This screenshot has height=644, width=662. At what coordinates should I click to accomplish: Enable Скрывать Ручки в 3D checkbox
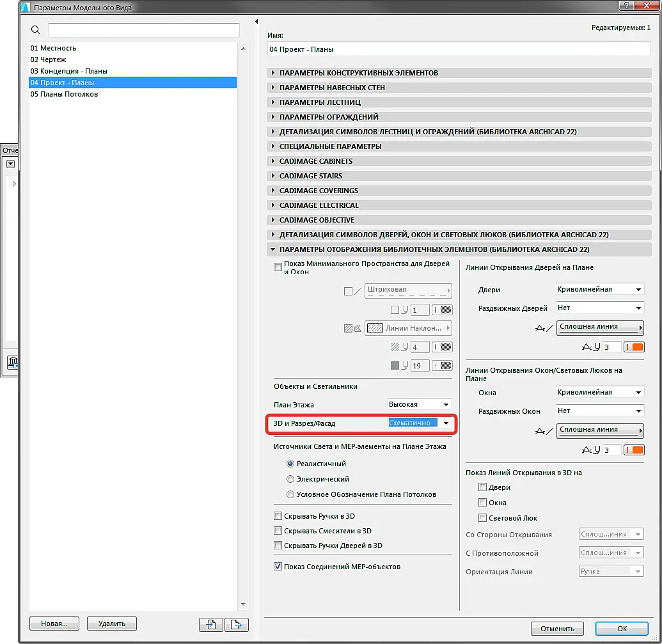pyautogui.click(x=278, y=515)
